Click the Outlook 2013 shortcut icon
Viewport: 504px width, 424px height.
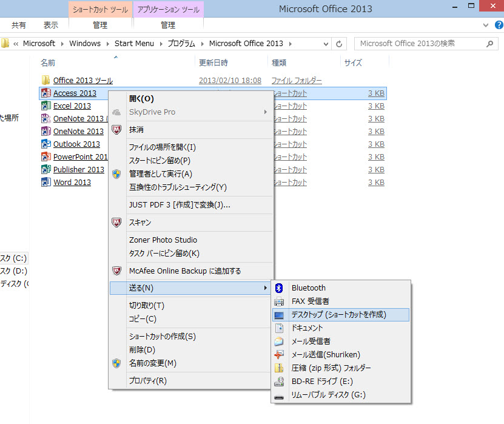pyautogui.click(x=46, y=144)
